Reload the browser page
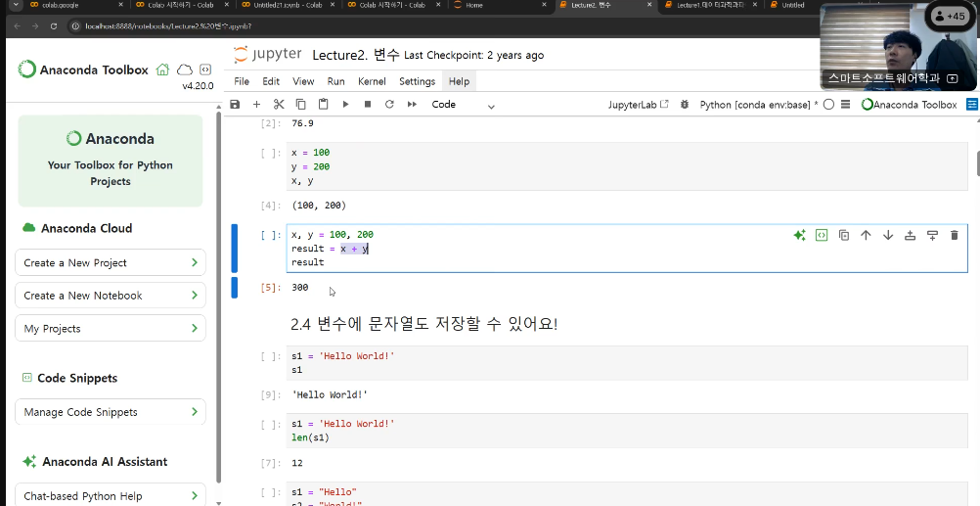The width and height of the screenshot is (980, 506). click(x=54, y=26)
